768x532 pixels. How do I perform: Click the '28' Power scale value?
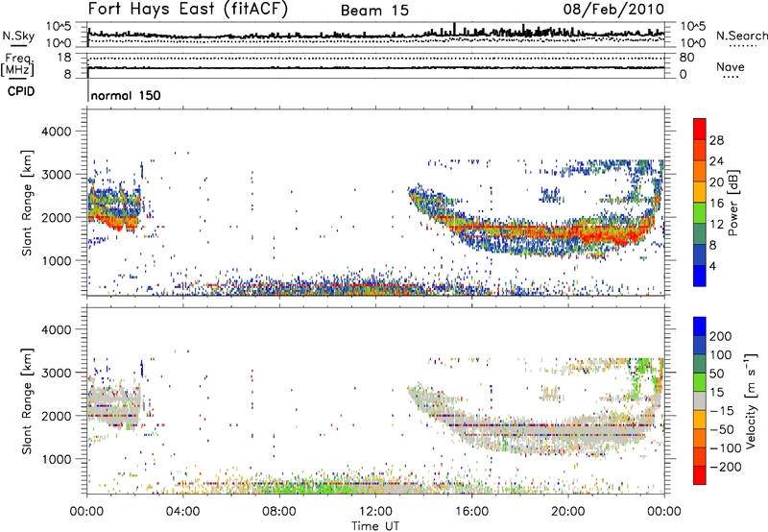click(716, 140)
